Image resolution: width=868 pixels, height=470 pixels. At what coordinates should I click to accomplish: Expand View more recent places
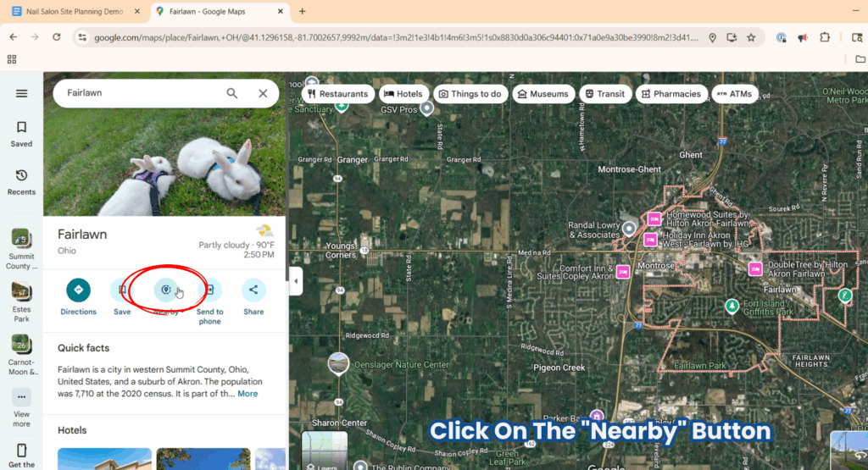(21, 408)
